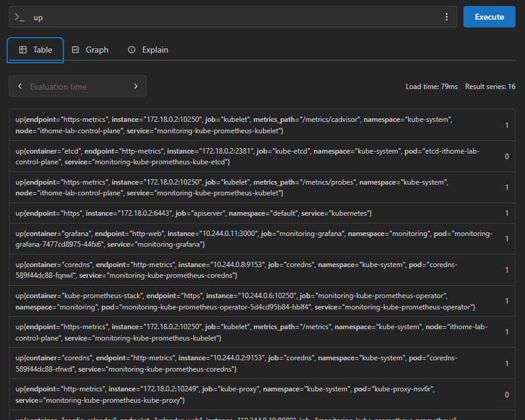Open the Explain tab
525x420 pixels.
point(148,50)
